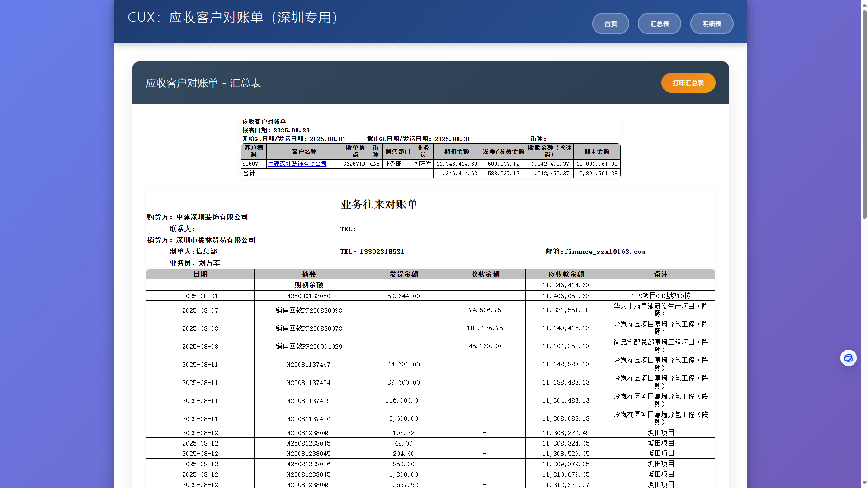Click document number N25081137434
This screenshot has height=488, width=868.
308,382
